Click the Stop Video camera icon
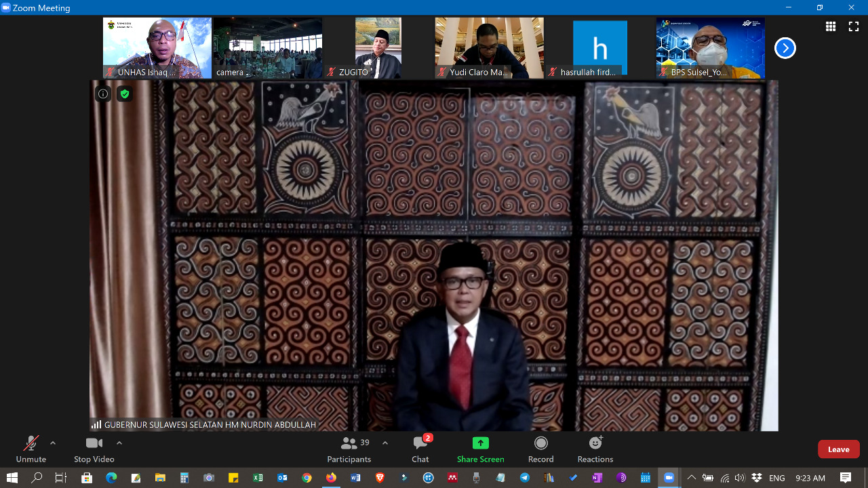 [94, 443]
